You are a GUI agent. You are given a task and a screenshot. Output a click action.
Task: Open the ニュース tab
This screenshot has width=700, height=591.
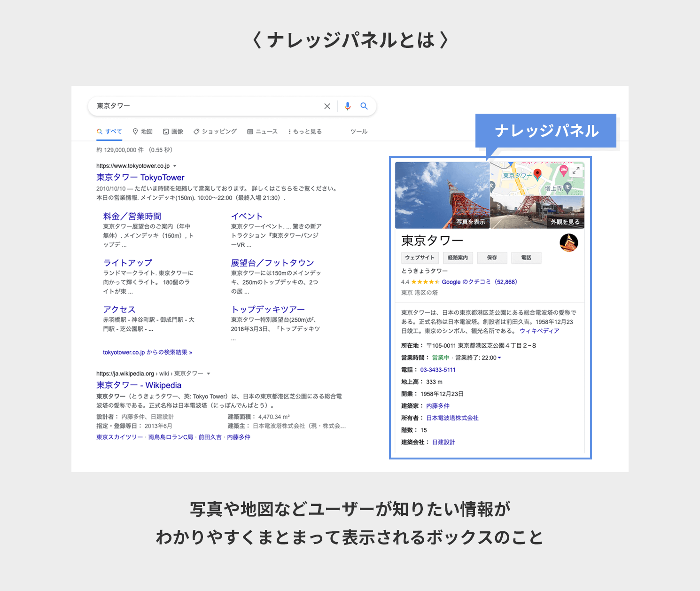(x=263, y=132)
